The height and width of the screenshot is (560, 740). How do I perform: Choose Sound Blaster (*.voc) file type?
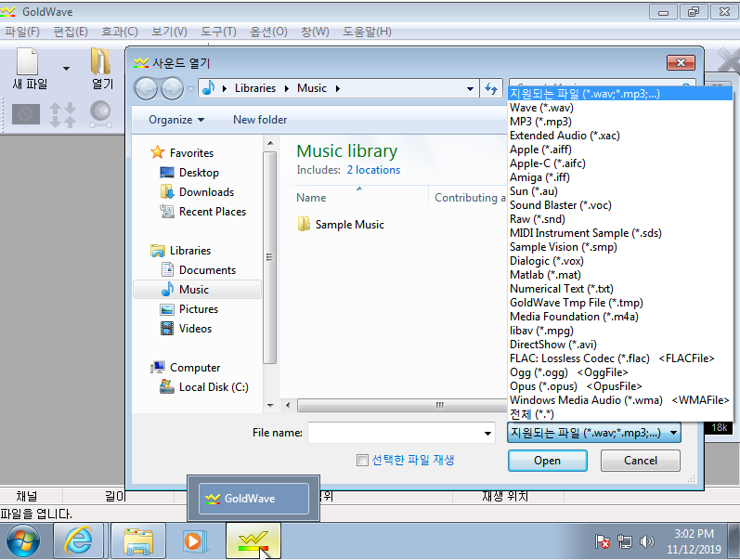click(x=620, y=205)
